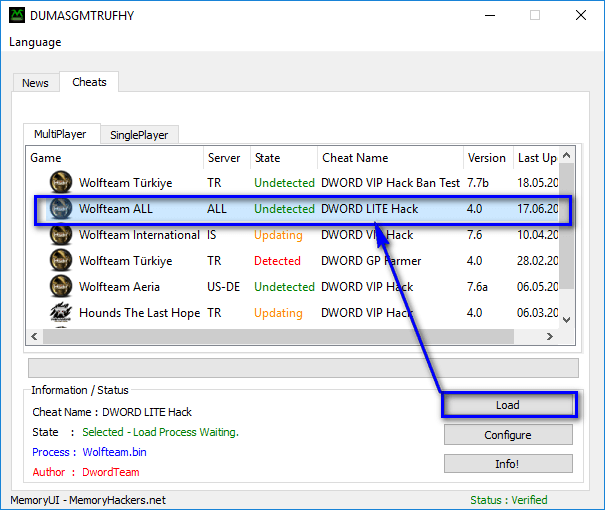This screenshot has height=510, width=605.
Task: Sort by the Game column header
Action: pyautogui.click(x=115, y=158)
